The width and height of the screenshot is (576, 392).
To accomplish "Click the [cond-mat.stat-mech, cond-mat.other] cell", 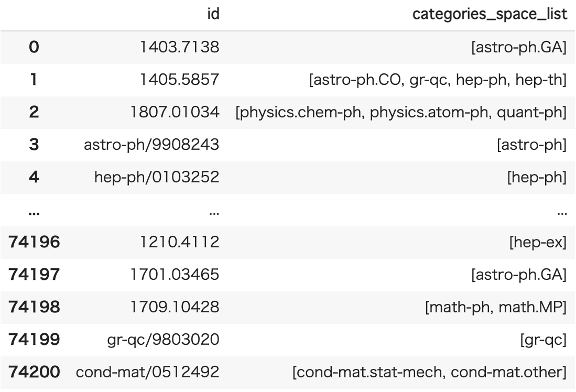I will [430, 372].
